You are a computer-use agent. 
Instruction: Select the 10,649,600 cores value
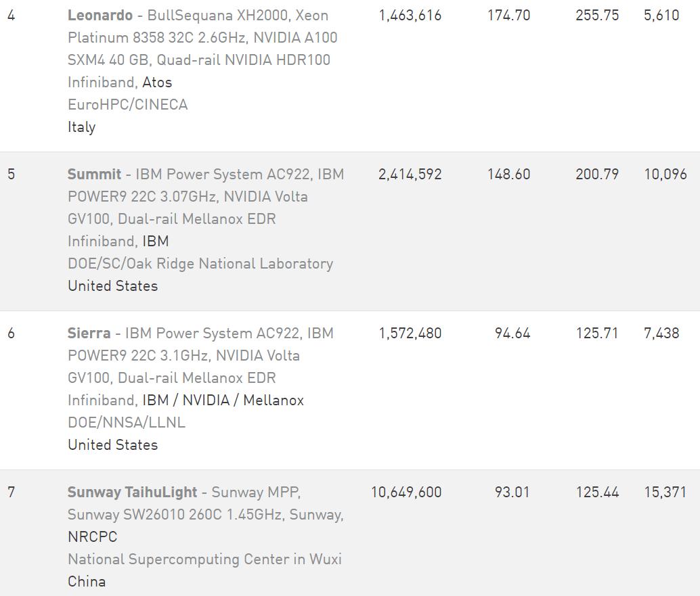406,492
